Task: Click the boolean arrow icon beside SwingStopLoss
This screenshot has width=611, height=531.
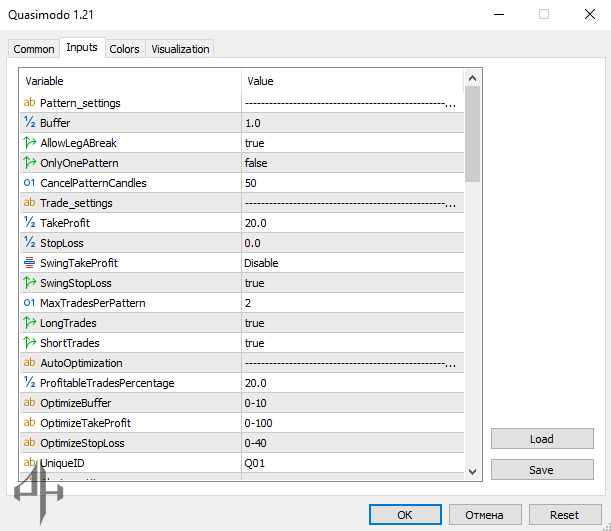Action: coord(29,282)
